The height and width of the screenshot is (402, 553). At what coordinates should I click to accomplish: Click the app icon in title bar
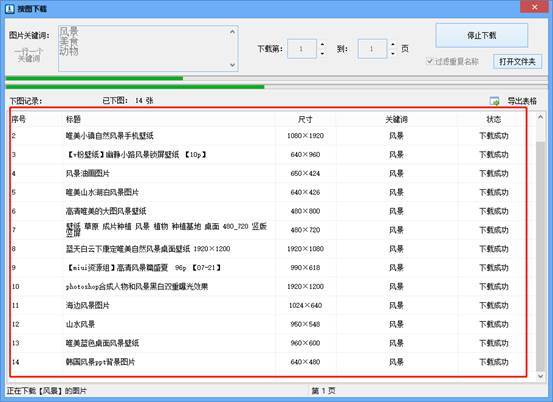(x=10, y=9)
